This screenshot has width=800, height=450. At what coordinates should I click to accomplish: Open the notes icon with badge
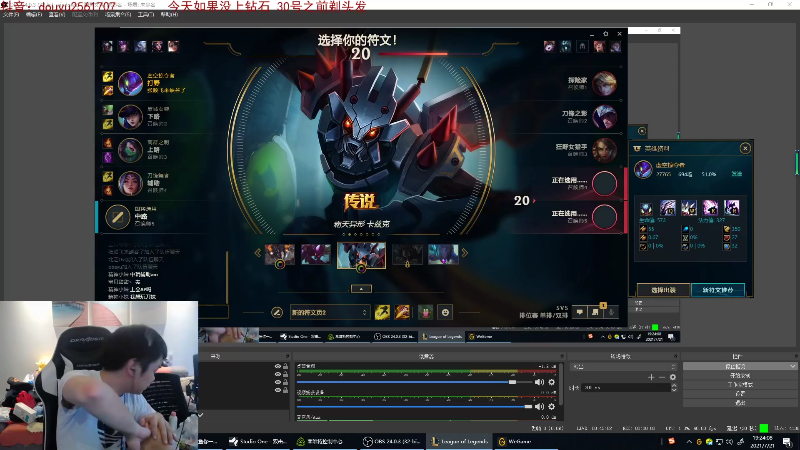[595, 312]
